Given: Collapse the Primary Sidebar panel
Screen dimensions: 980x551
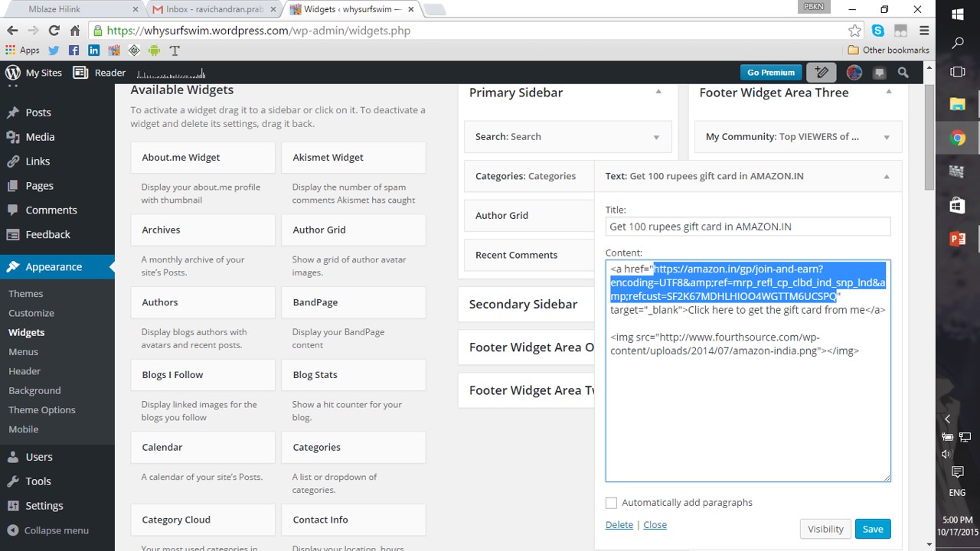Looking at the screenshot, I should (x=658, y=92).
